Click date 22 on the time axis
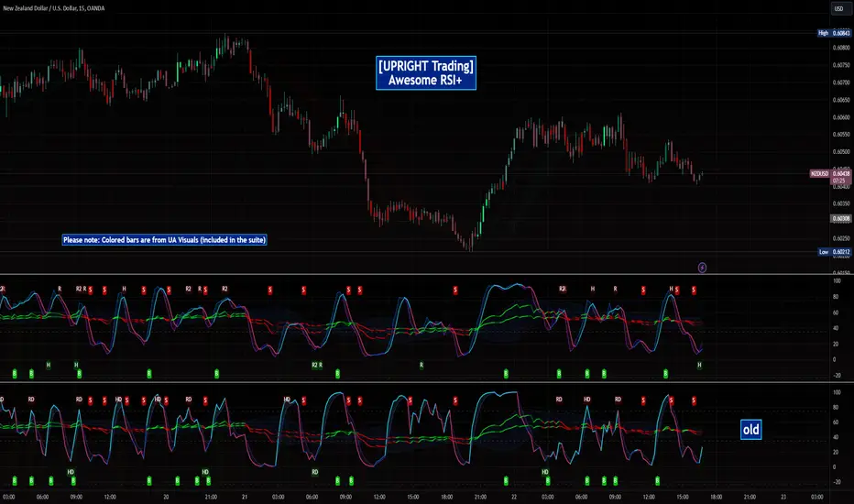Screen dimensions: 854x504 tap(513, 498)
